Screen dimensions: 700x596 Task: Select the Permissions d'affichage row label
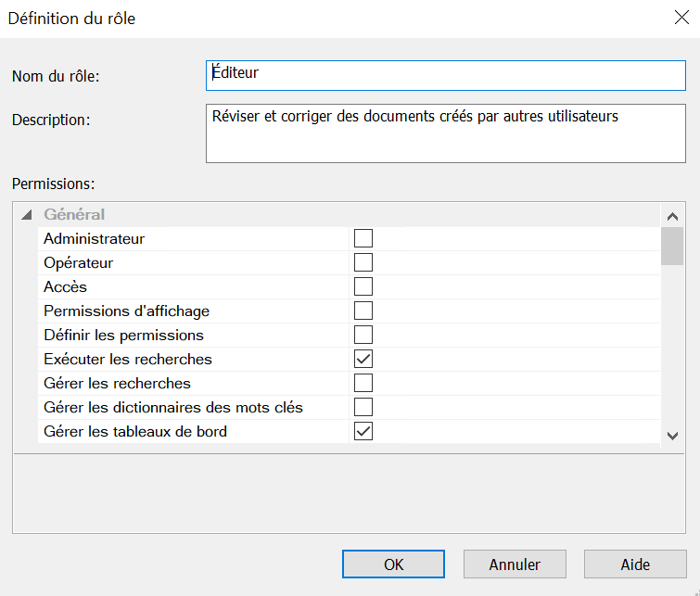pyautogui.click(x=127, y=311)
